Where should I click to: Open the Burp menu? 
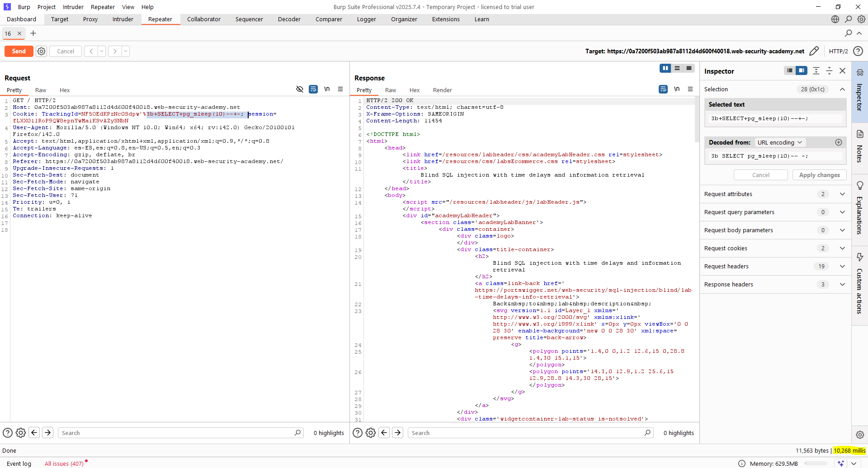coord(24,7)
